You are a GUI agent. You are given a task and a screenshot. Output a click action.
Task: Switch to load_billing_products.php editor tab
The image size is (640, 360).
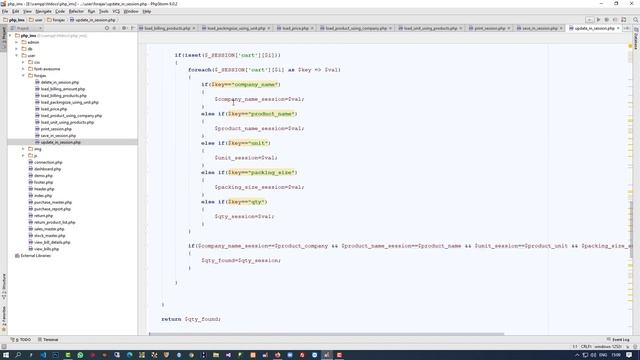pyautogui.click(x=167, y=28)
